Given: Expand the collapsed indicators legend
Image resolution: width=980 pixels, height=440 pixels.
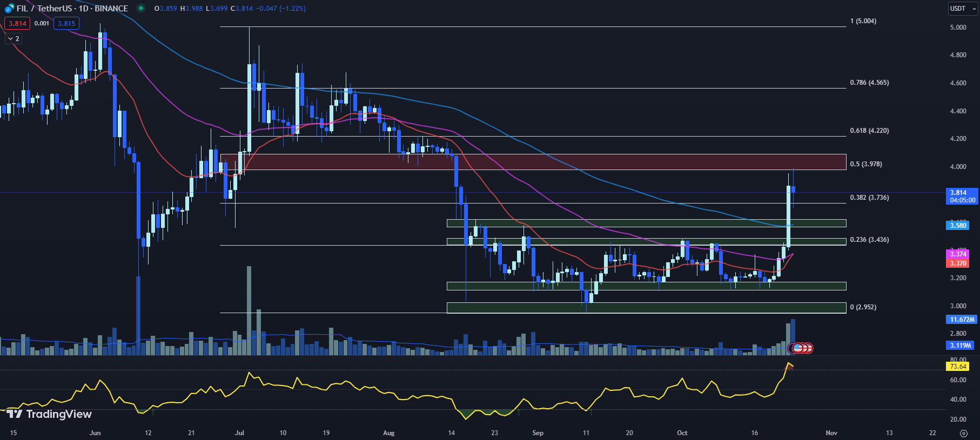Looking at the screenshot, I should 14,39.
